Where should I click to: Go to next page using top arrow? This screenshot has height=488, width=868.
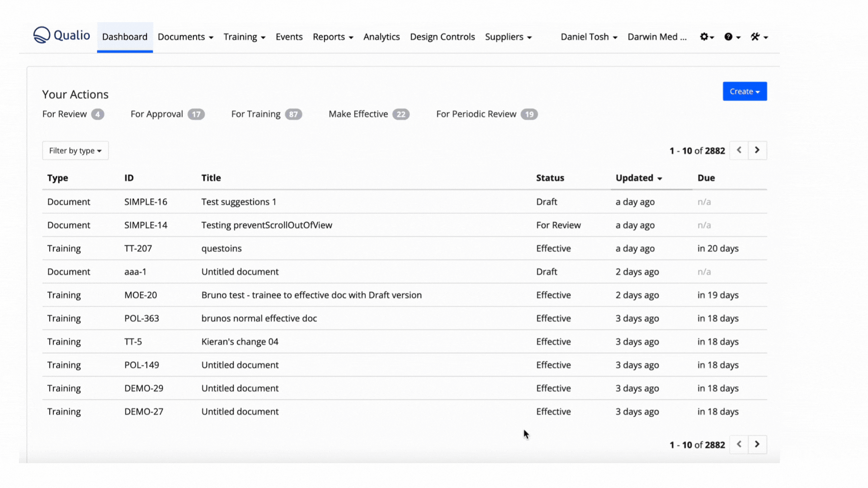(757, 150)
